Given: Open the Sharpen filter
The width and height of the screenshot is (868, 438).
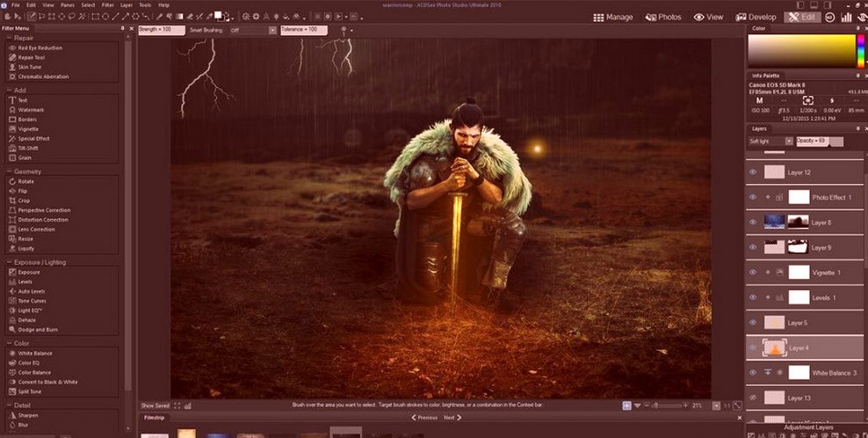Looking at the screenshot, I should coord(24,415).
